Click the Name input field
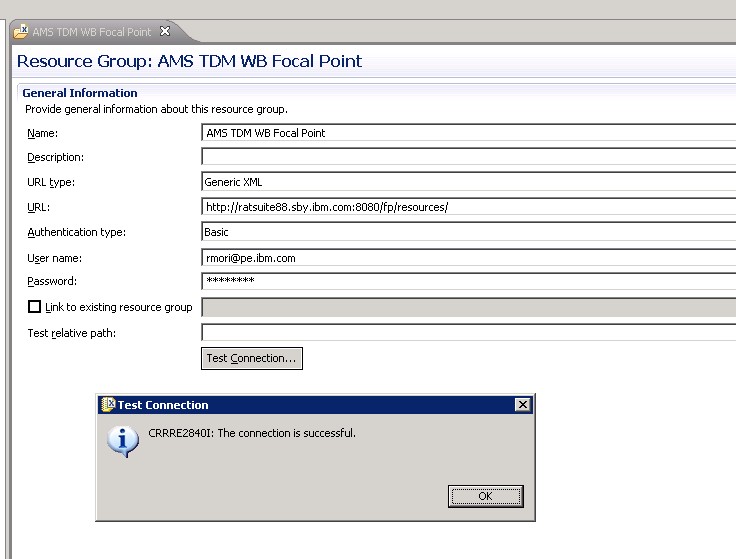The width and height of the screenshot is (736, 559). click(x=468, y=133)
